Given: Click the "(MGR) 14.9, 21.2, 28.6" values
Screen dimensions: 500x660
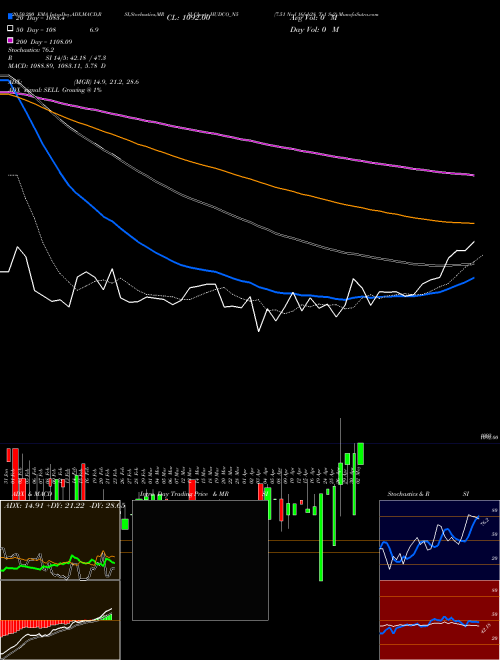Looking at the screenshot, I should tap(106, 82).
